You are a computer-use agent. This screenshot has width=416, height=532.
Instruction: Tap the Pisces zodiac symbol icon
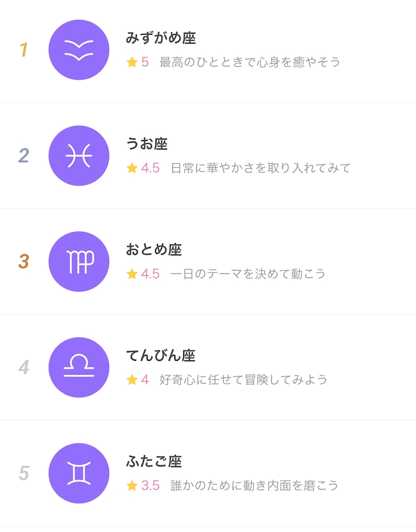pyautogui.click(x=79, y=156)
